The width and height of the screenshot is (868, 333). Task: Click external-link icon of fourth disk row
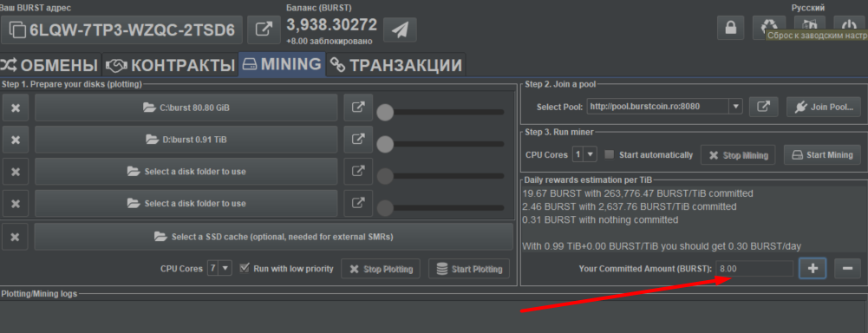357,204
